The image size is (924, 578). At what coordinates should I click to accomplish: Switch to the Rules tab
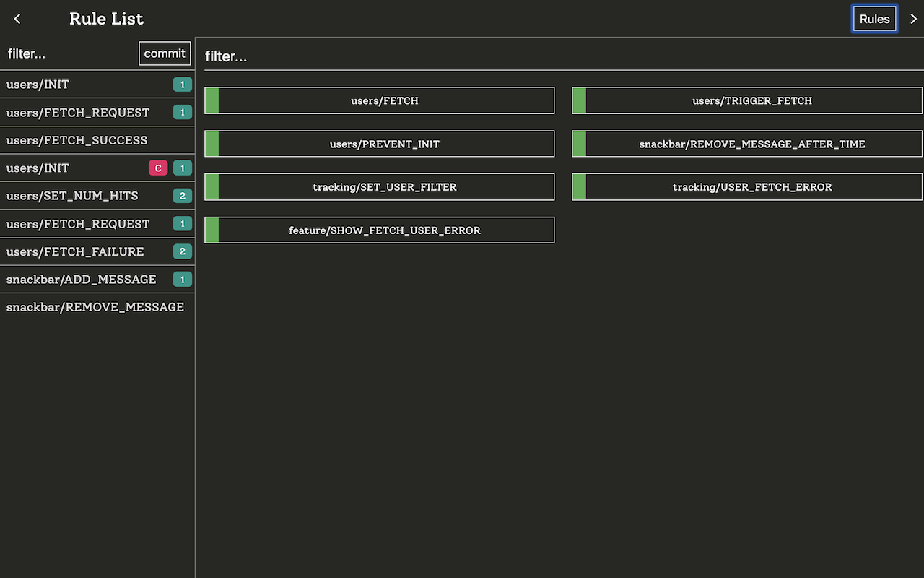pos(874,19)
